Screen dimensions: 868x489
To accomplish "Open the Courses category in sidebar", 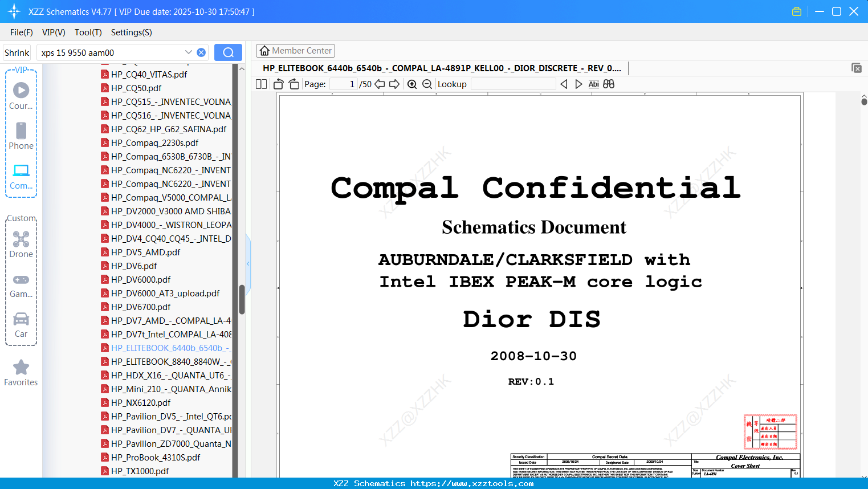I will [x=21, y=96].
